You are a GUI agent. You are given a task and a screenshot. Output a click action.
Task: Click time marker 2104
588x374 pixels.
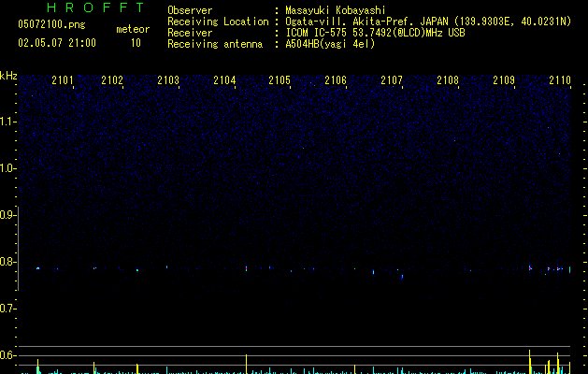pos(224,80)
